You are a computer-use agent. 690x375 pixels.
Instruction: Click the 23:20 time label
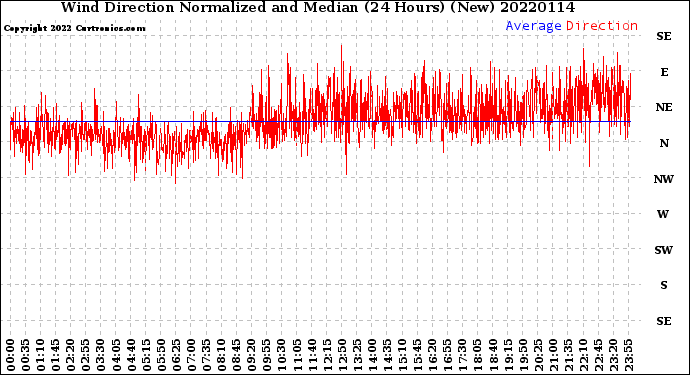pyautogui.click(x=613, y=355)
